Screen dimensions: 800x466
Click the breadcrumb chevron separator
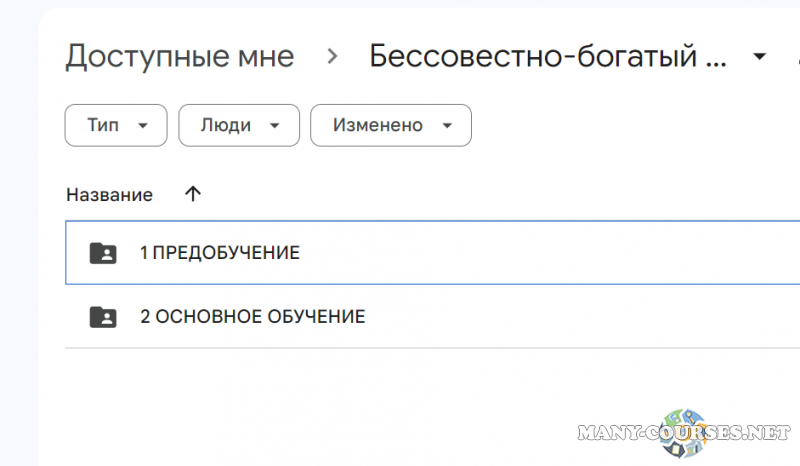point(332,57)
